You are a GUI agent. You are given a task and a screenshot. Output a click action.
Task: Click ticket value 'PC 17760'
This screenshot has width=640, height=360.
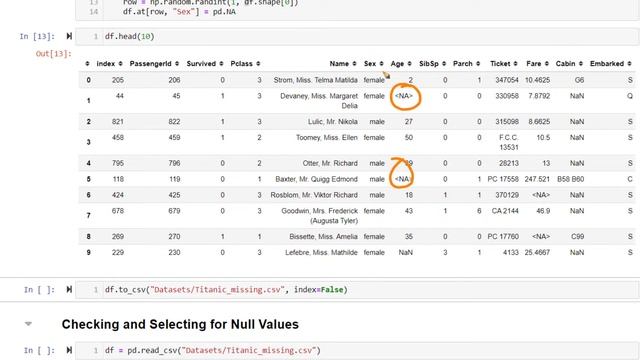pyautogui.click(x=503, y=237)
